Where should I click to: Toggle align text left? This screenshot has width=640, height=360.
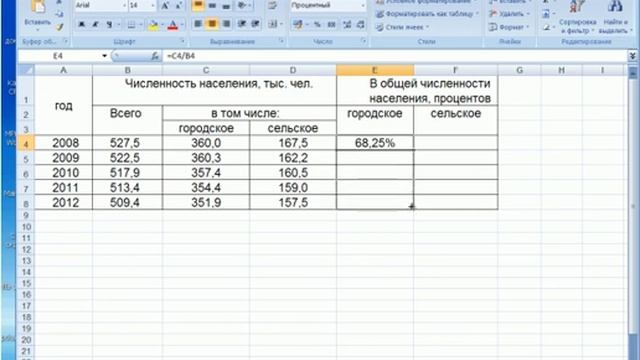(x=198, y=24)
